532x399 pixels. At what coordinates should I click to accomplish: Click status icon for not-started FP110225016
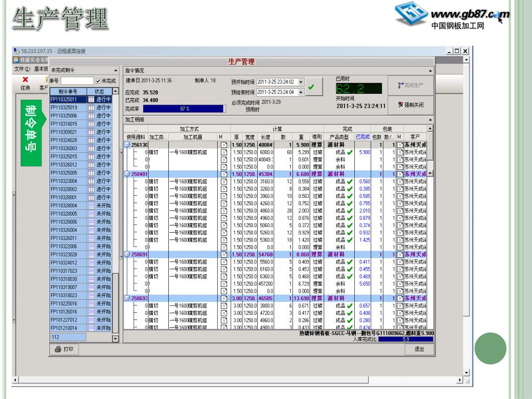[x=91, y=303]
